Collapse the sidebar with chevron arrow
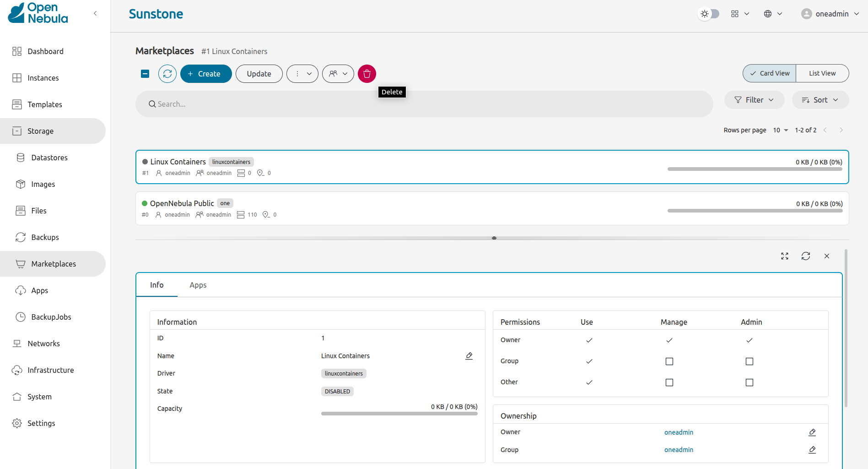The width and height of the screenshot is (868, 469). (95, 13)
